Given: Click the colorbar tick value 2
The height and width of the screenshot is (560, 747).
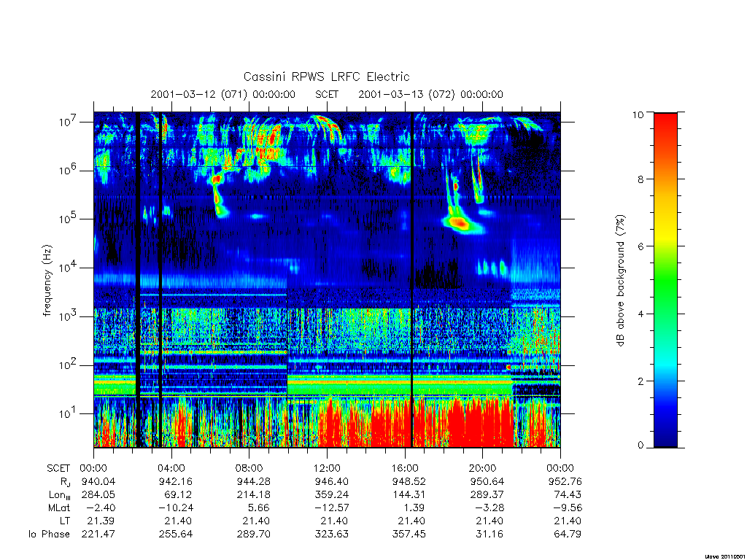Looking at the screenshot, I should click(x=640, y=381).
